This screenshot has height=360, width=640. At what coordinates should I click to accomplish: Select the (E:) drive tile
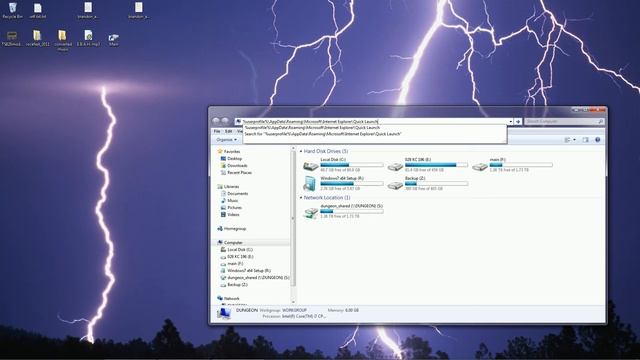pos(427,164)
